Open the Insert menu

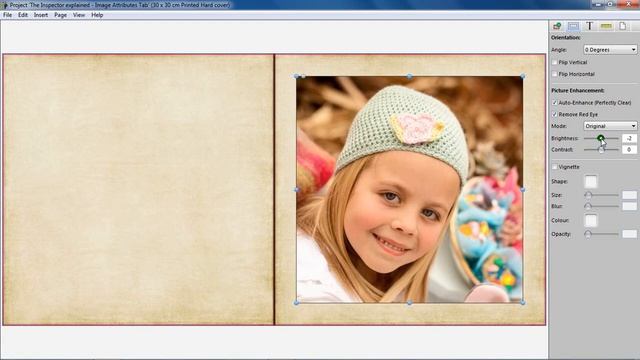[41, 15]
